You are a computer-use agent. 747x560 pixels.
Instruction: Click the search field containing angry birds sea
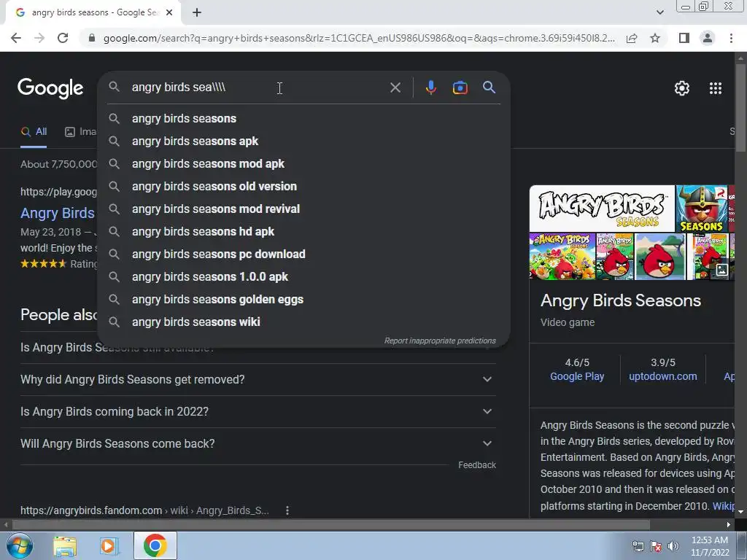click(258, 87)
